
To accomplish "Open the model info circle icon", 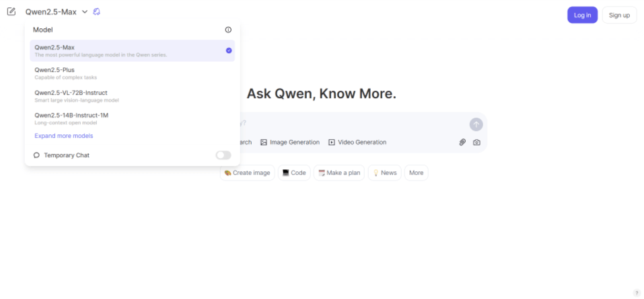I will (x=228, y=30).
